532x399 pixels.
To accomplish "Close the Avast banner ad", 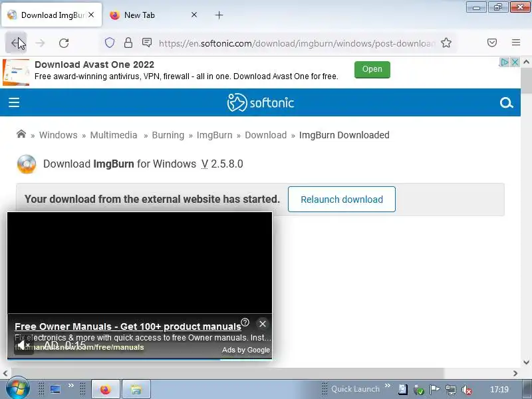I will coord(515,62).
